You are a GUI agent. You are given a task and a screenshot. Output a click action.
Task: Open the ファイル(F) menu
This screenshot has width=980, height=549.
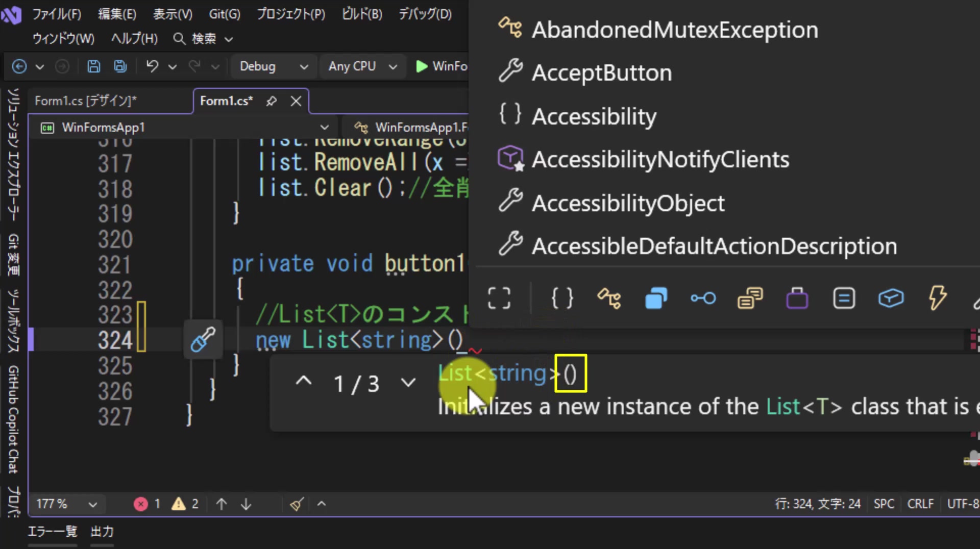[56, 14]
